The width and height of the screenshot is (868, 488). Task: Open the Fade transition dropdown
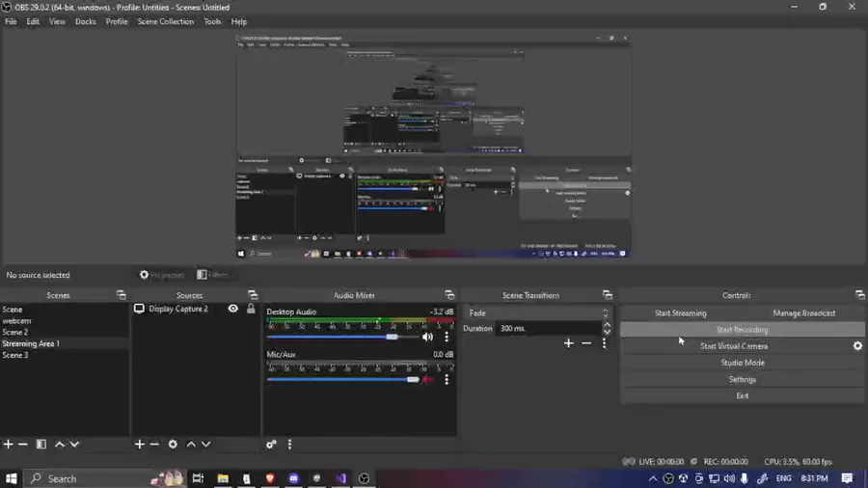537,313
